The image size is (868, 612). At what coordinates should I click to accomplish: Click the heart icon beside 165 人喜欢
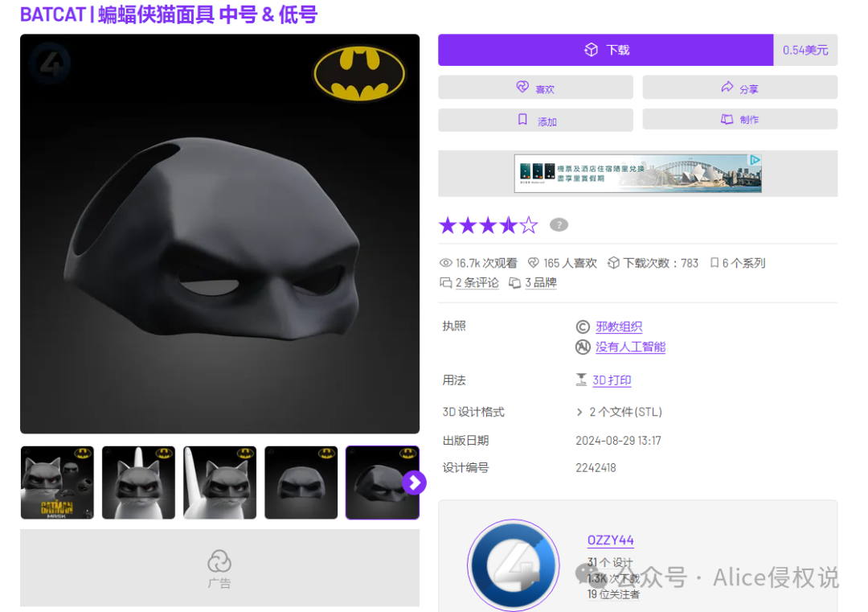534,263
